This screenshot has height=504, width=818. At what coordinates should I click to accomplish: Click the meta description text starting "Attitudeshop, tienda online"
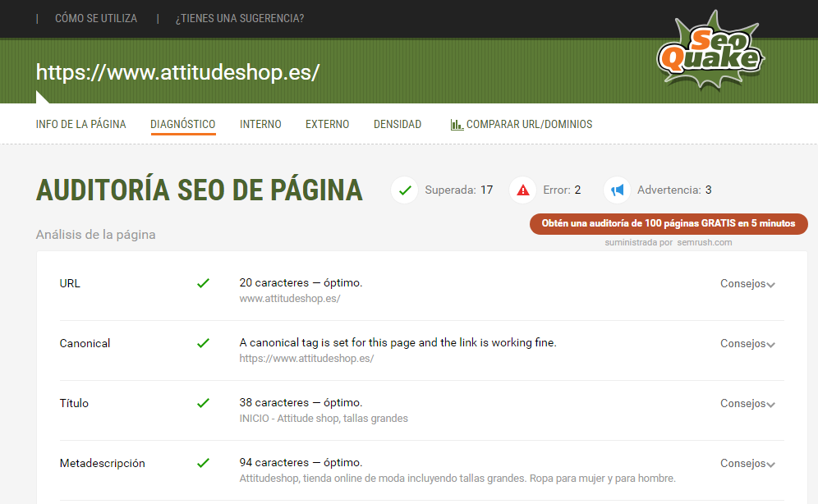(457, 479)
